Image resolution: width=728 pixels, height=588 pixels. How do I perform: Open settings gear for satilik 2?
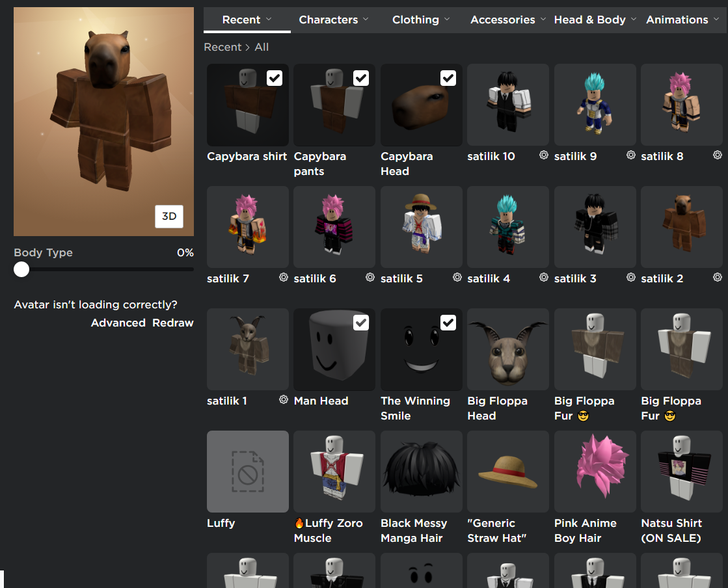[x=718, y=278]
